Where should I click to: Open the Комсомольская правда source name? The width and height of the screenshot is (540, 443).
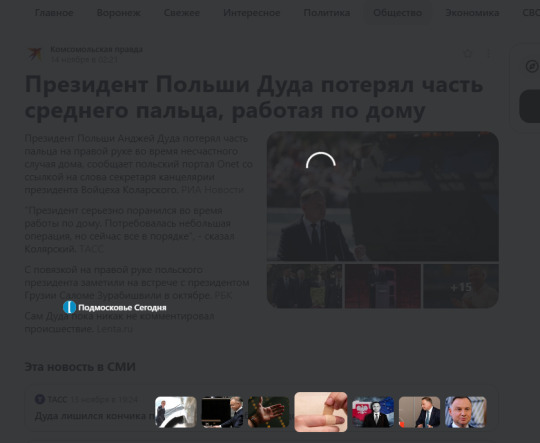pyautogui.click(x=96, y=49)
